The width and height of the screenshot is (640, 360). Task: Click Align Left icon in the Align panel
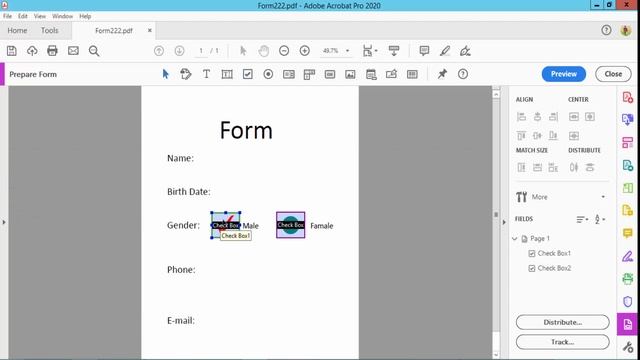[x=521, y=117]
